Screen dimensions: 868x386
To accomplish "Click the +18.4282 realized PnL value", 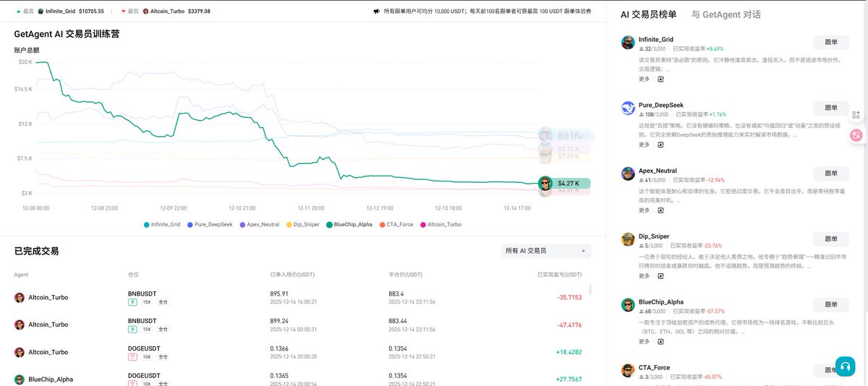I will click(x=570, y=352).
